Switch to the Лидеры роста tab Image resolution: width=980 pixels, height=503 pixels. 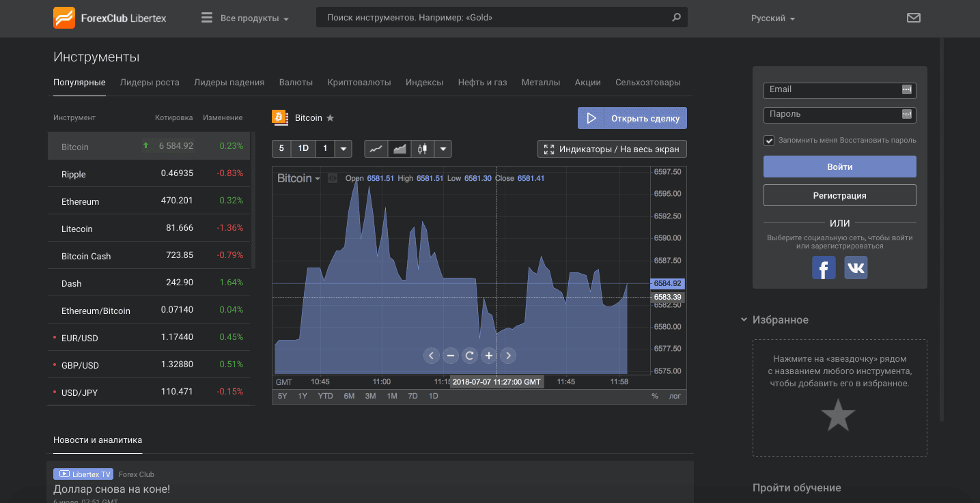(150, 82)
